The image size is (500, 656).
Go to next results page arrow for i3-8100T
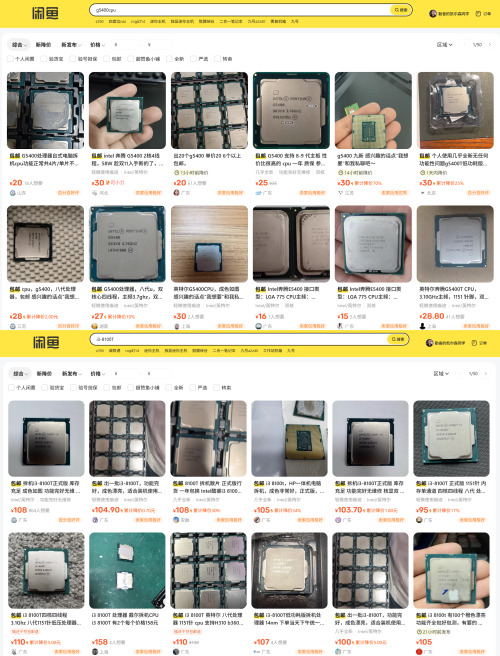click(486, 373)
